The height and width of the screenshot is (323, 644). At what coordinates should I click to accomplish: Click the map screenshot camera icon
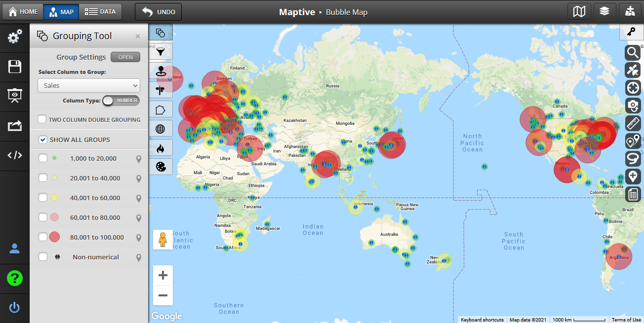633,105
